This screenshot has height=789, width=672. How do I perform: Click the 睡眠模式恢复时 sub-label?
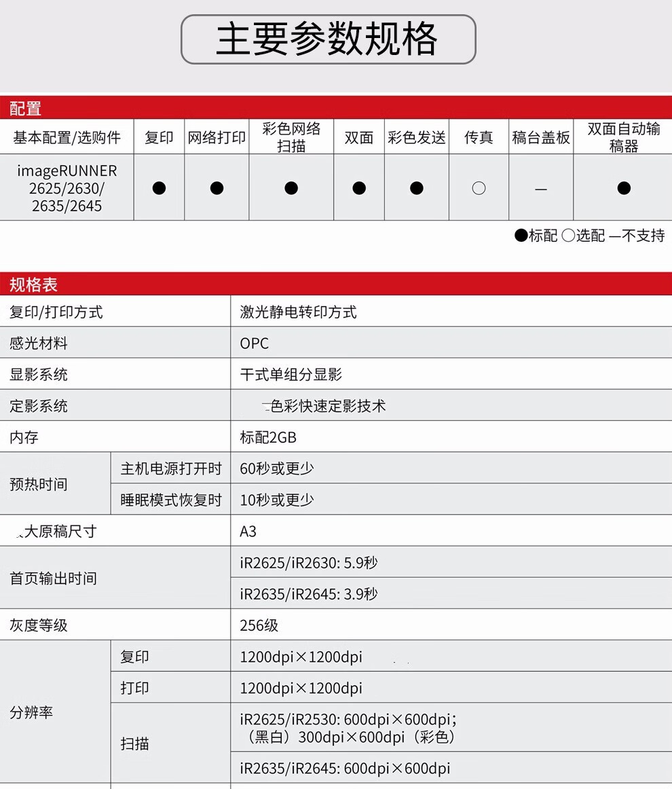[171, 500]
